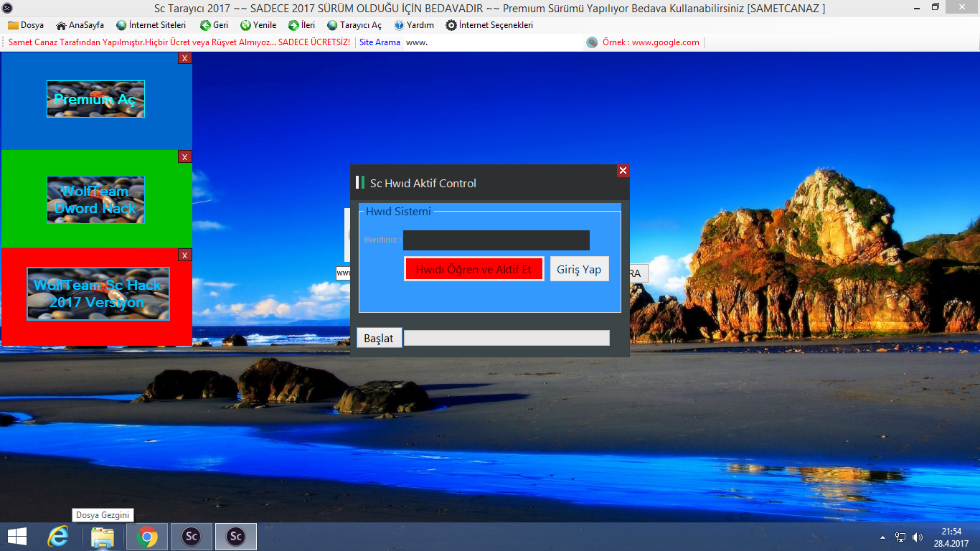Click the İleri forward arrow icon
Image resolution: width=980 pixels, height=551 pixels.
[x=293, y=25]
